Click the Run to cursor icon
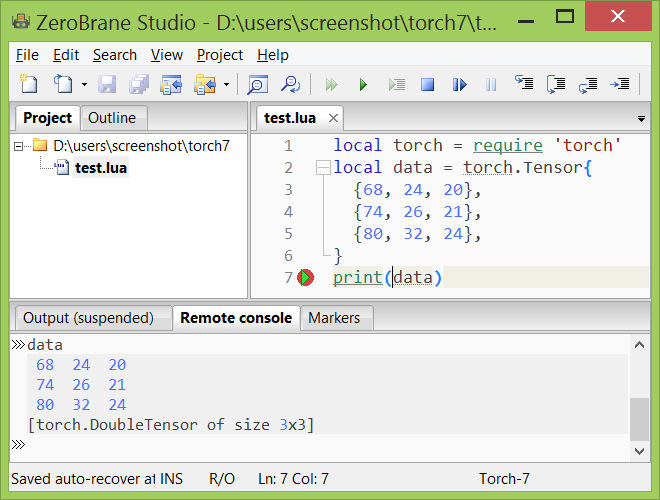The width and height of the screenshot is (660, 500). [x=397, y=85]
